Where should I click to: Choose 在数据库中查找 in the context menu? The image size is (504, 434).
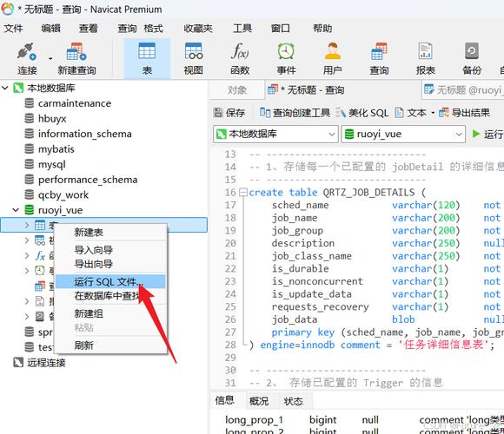point(110,296)
